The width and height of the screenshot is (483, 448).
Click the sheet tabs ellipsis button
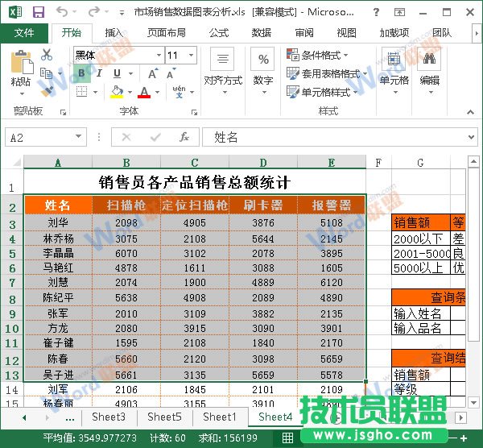(x=70, y=419)
